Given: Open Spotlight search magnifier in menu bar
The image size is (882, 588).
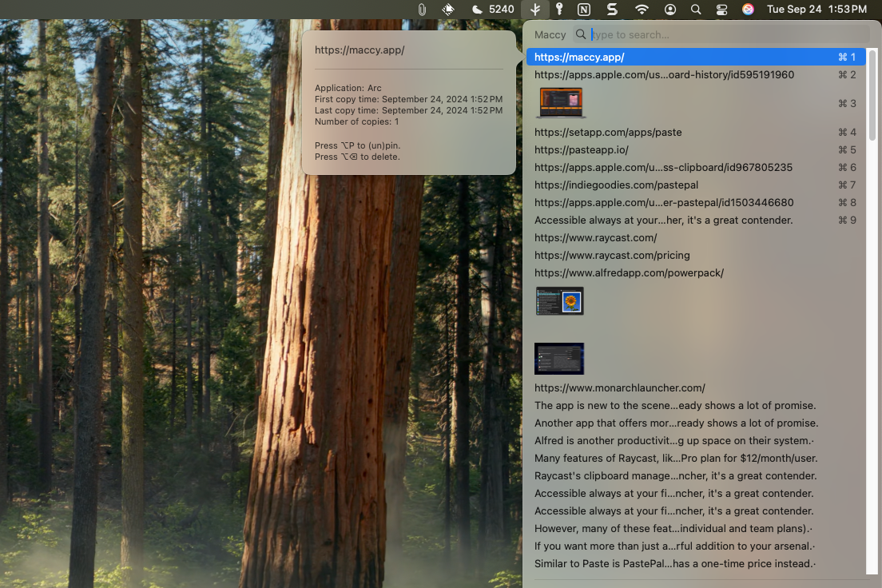Looking at the screenshot, I should [696, 9].
